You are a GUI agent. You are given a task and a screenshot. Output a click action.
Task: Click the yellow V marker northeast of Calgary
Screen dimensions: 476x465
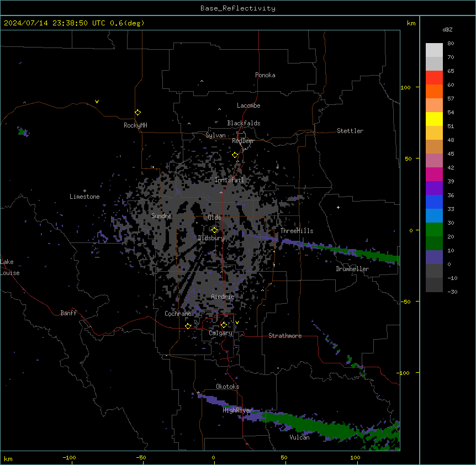click(237, 323)
